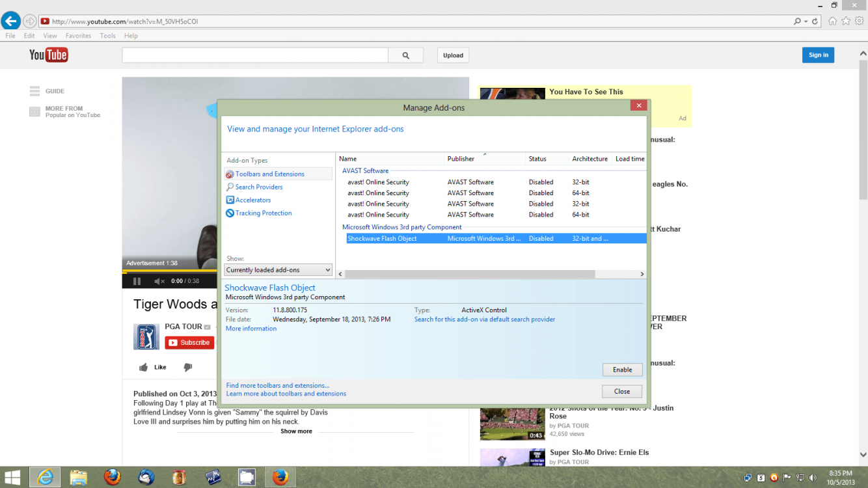868x488 pixels.
Task: Sort add-ons by Load time column
Action: [629, 159]
